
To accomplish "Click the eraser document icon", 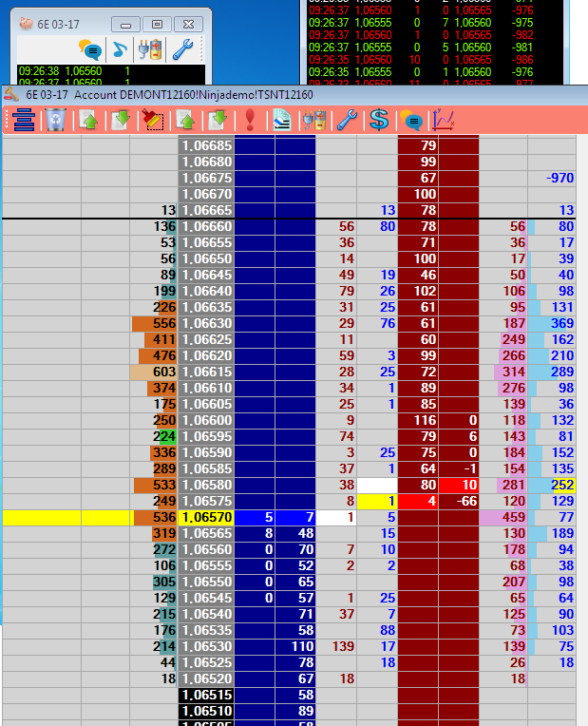I will click(x=282, y=121).
